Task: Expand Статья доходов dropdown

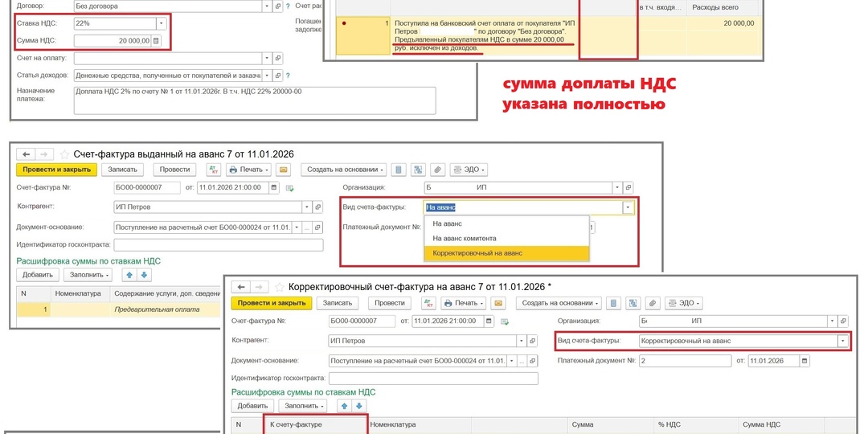Action: pos(268,76)
